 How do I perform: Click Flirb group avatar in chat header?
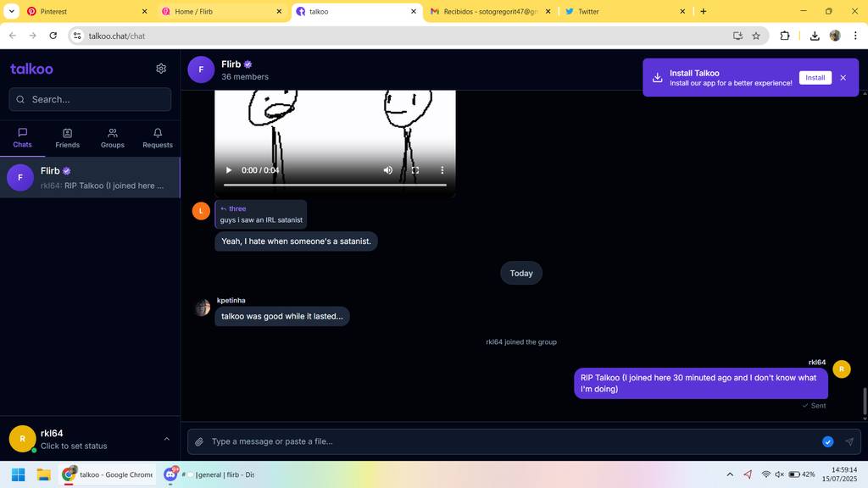tap(201, 69)
